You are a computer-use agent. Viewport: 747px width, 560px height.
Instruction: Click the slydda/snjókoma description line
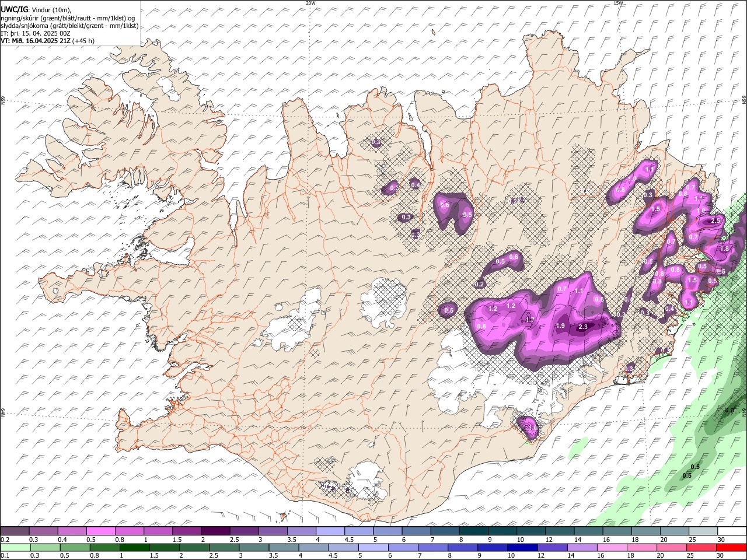pyautogui.click(x=69, y=26)
